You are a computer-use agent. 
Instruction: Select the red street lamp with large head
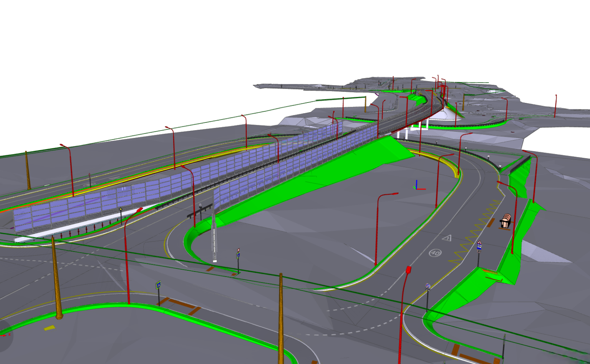coord(408,270)
